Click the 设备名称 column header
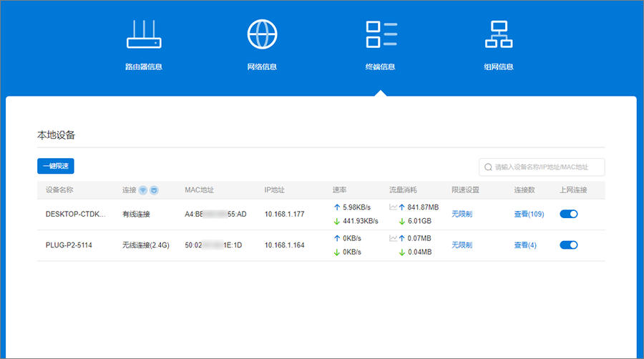 click(59, 190)
